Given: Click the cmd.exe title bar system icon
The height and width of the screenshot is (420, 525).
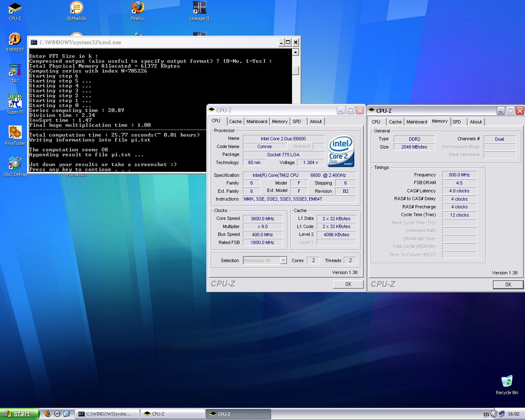Looking at the screenshot, I should tap(34, 42).
